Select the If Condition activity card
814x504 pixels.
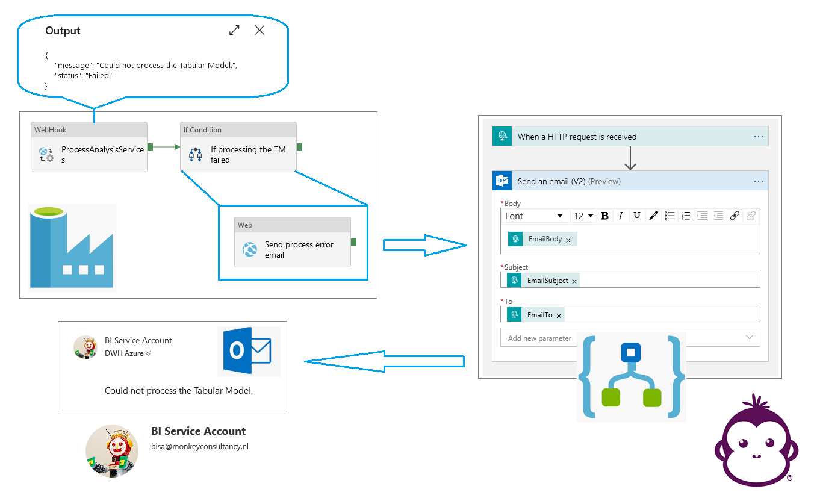pyautogui.click(x=238, y=147)
